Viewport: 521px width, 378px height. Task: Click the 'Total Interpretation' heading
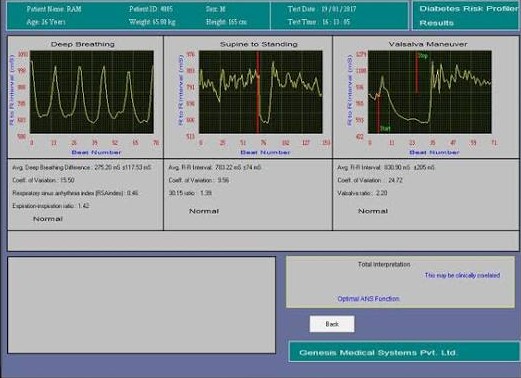click(x=384, y=264)
